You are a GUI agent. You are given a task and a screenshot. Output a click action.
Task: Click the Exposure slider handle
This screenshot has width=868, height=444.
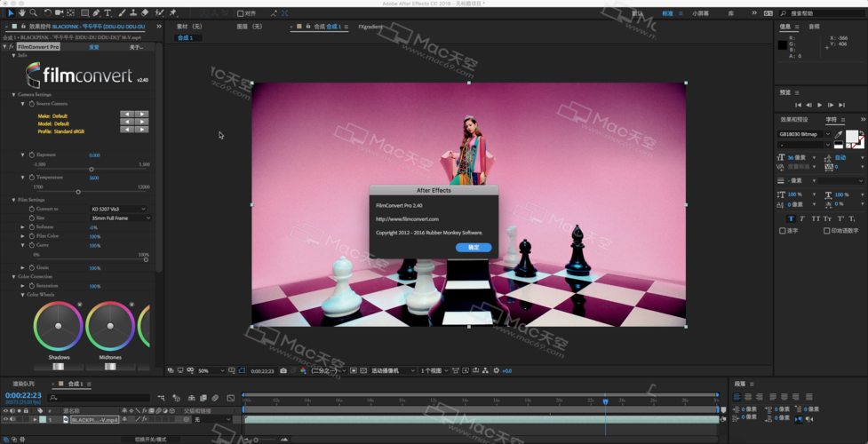[x=92, y=170]
